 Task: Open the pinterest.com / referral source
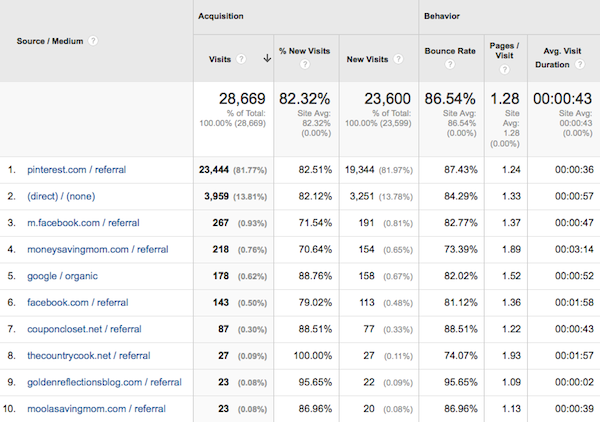[76, 170]
